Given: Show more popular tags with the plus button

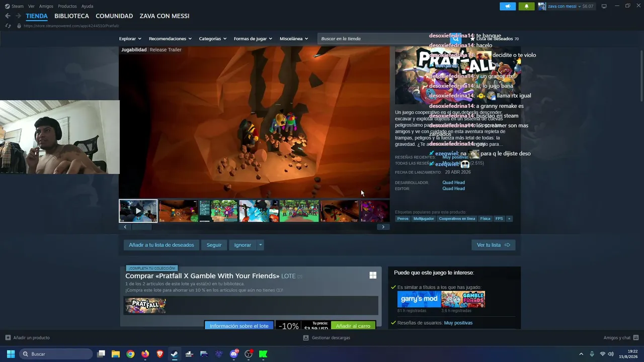Looking at the screenshot, I should (x=509, y=219).
